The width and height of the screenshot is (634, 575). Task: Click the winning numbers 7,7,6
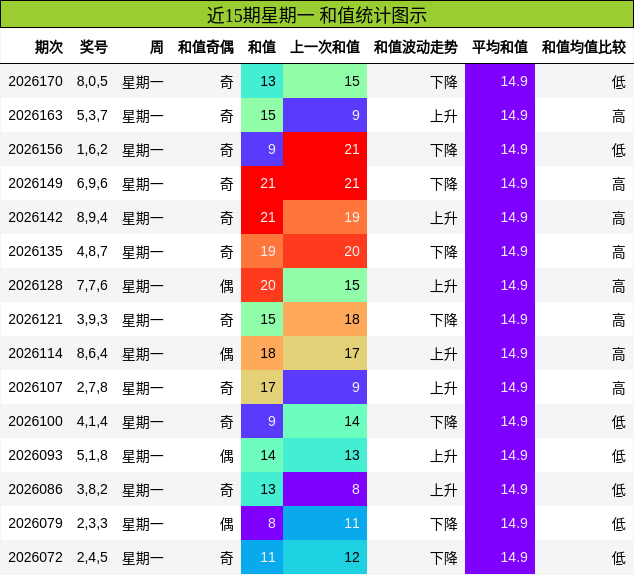(x=92, y=285)
